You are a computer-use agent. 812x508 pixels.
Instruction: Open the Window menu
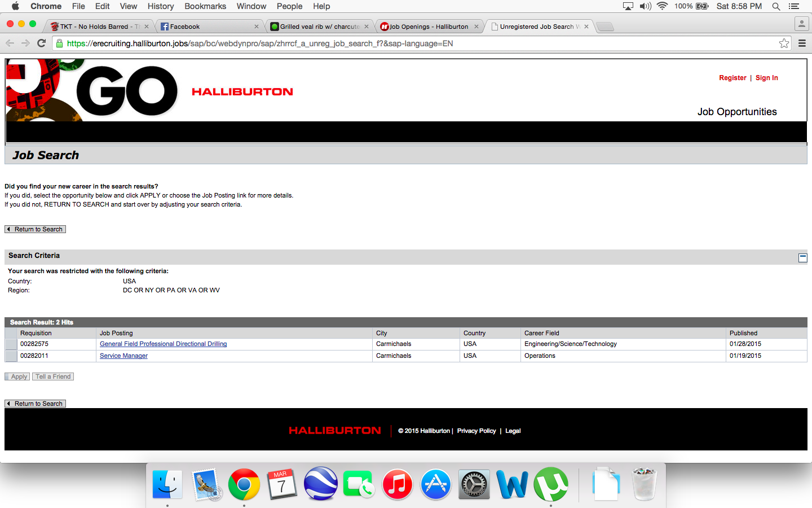(x=251, y=6)
